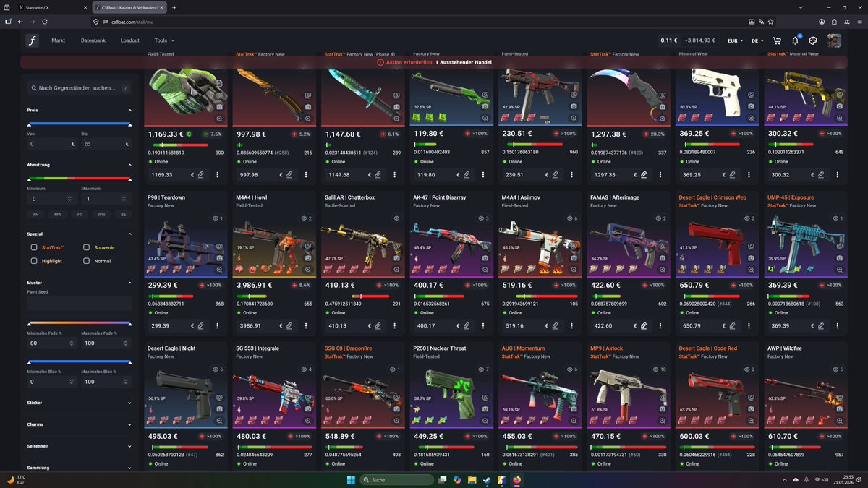The height and width of the screenshot is (488, 868).
Task: Open the Windows Start menu
Action: pos(351,479)
